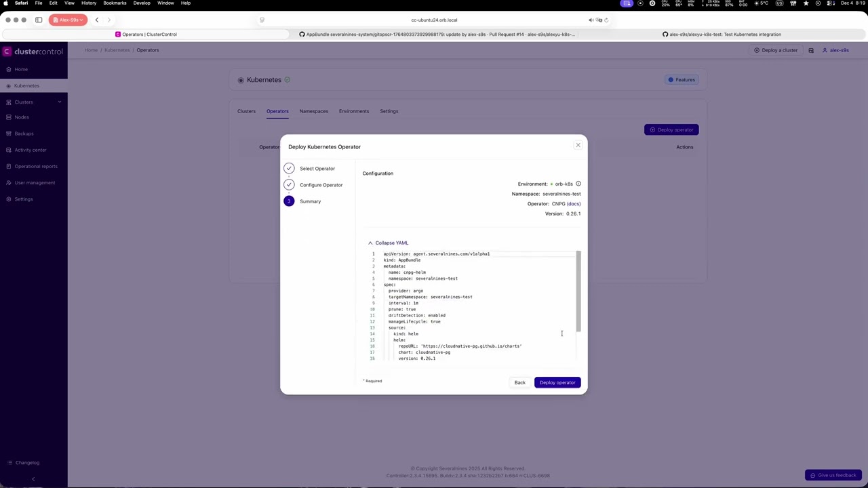Toggle the Safari sidebar button

click(39, 20)
